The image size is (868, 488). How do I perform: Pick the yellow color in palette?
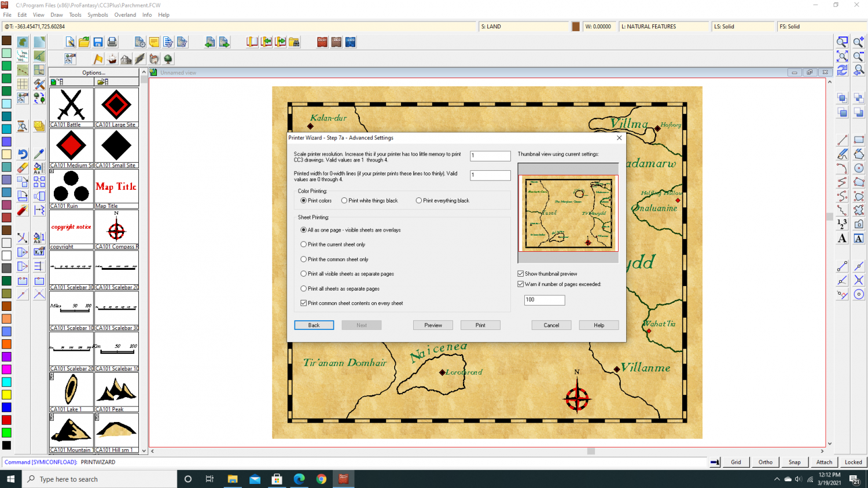tap(6, 395)
